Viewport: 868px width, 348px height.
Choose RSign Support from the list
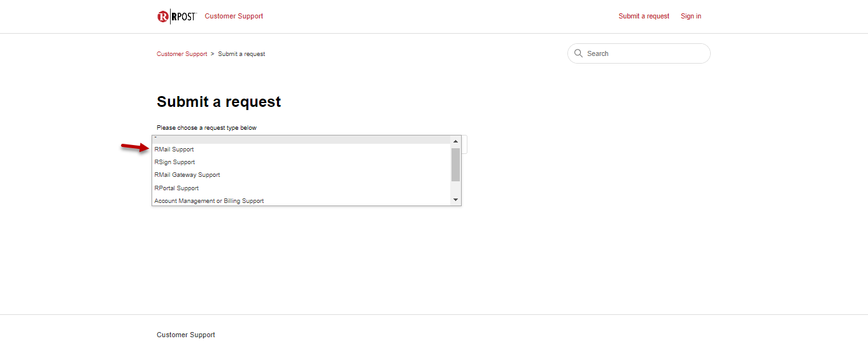point(174,162)
